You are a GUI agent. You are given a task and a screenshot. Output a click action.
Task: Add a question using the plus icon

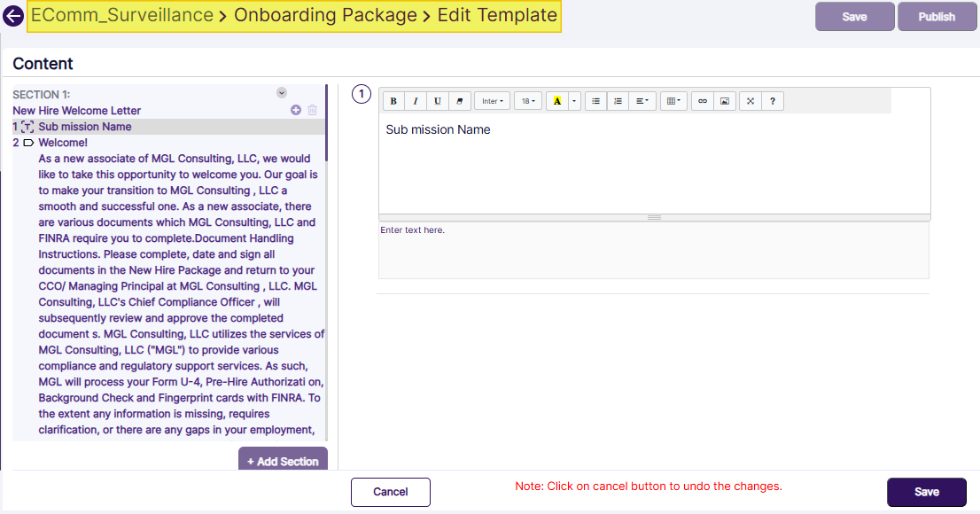(x=295, y=110)
